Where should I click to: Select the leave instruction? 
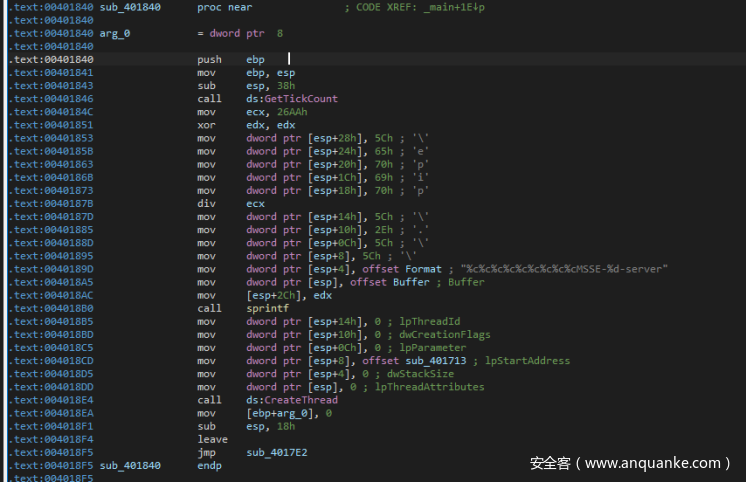point(211,439)
